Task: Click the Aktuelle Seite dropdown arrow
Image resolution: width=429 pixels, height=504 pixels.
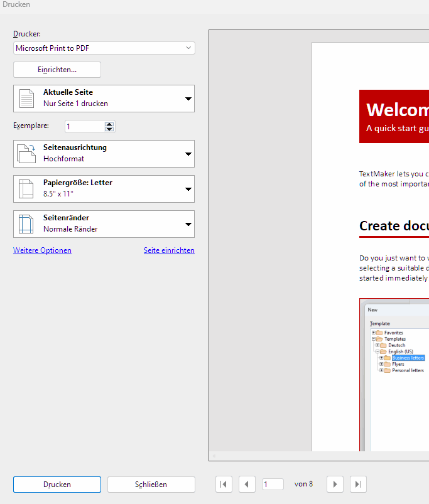Action: pos(188,99)
